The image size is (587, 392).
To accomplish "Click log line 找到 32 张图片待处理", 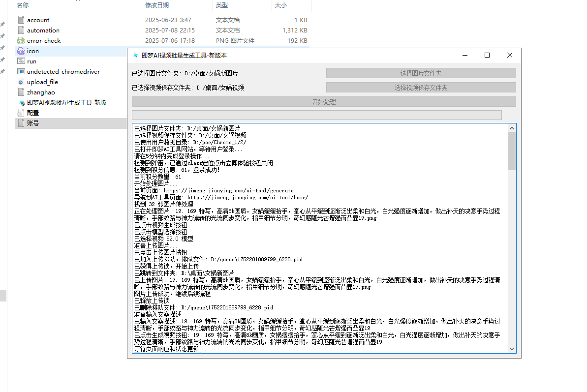I will pyautogui.click(x=163, y=204).
